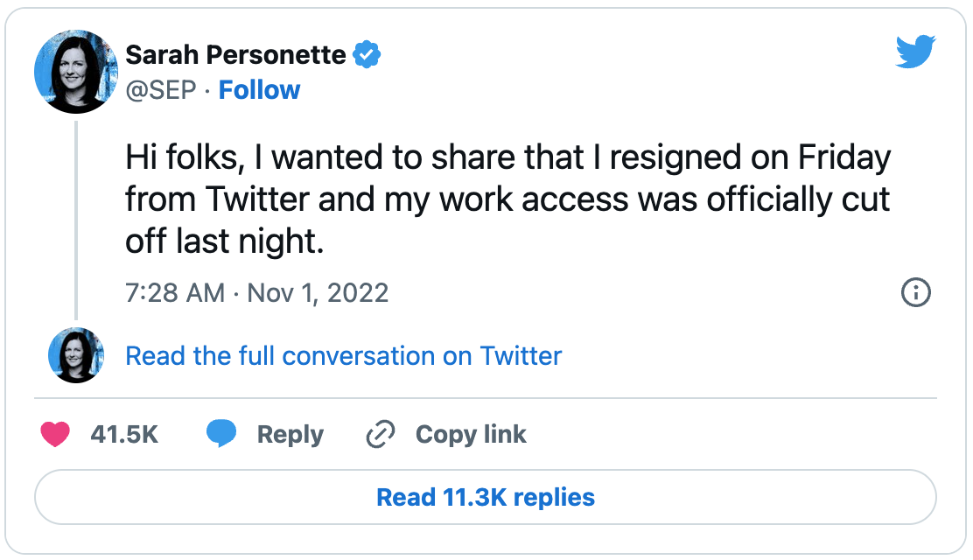The image size is (973, 560).
Task: Click the 41.5K likes count
Action: (124, 435)
